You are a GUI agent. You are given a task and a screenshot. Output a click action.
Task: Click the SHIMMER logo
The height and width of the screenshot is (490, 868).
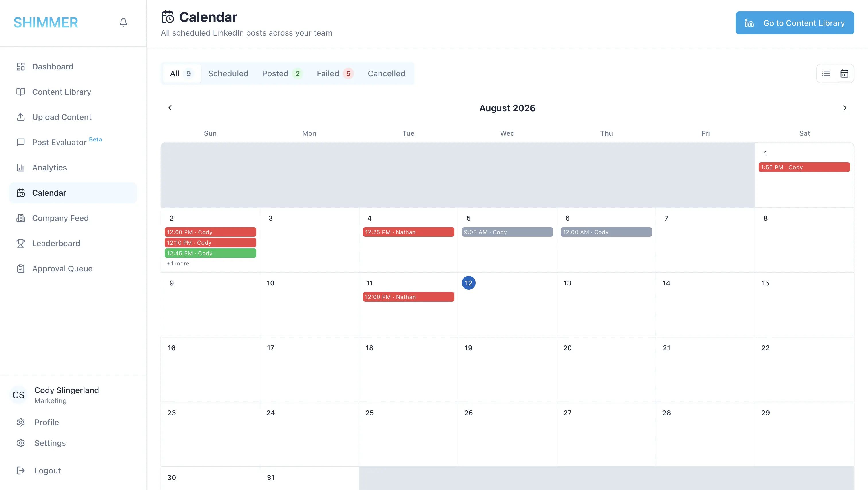[46, 23]
